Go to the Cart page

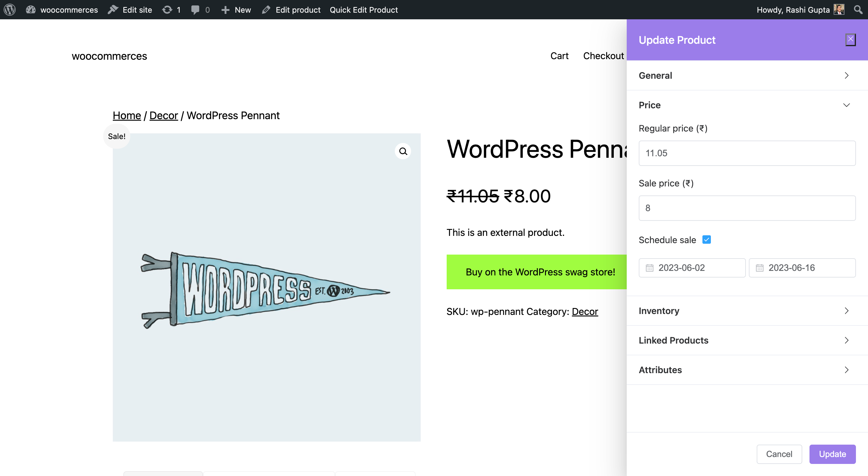coord(559,56)
